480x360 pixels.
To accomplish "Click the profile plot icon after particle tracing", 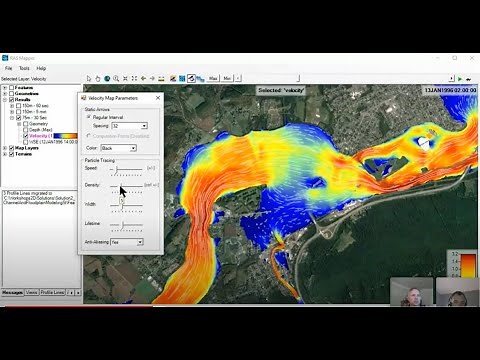I will click(200, 79).
